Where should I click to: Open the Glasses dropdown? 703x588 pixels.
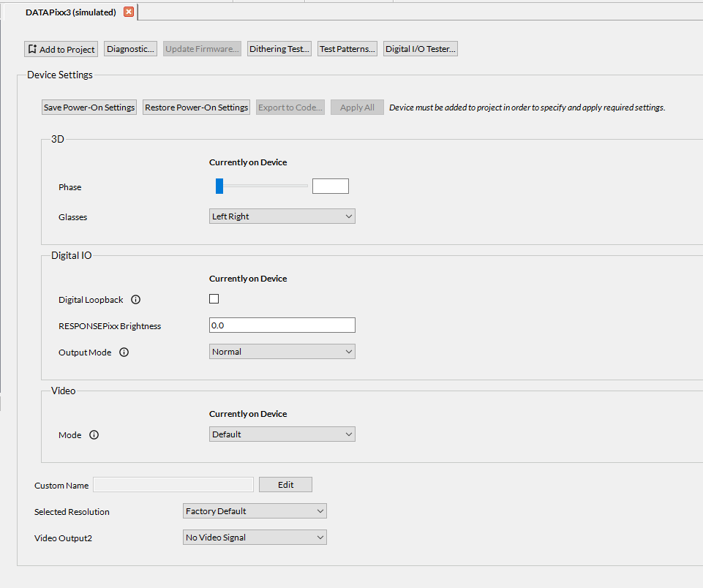[x=282, y=216]
